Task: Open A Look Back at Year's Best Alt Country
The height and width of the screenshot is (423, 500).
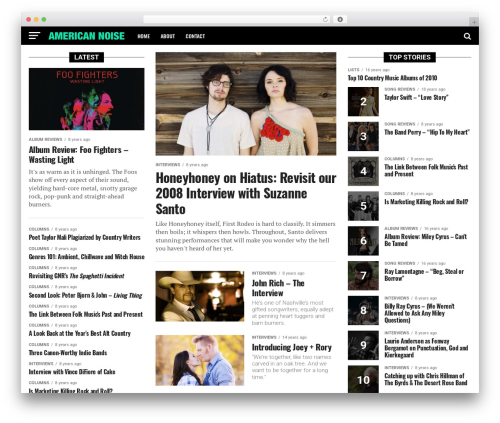Action: tap(80, 333)
